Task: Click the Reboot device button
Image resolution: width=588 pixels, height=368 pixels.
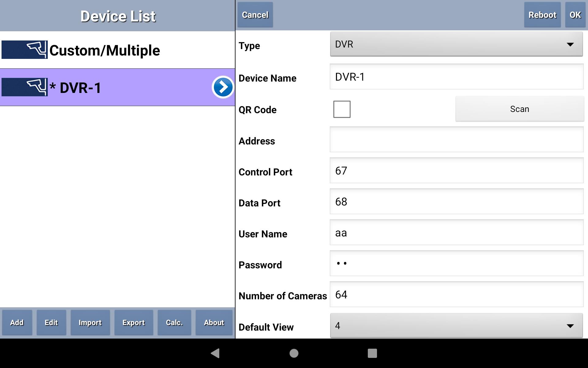Action: (x=543, y=15)
